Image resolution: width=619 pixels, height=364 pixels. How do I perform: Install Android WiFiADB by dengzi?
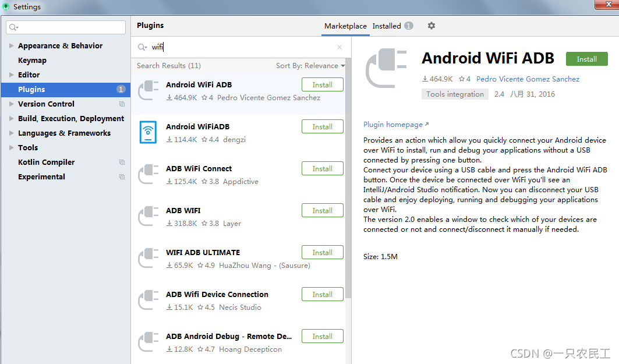pos(322,126)
